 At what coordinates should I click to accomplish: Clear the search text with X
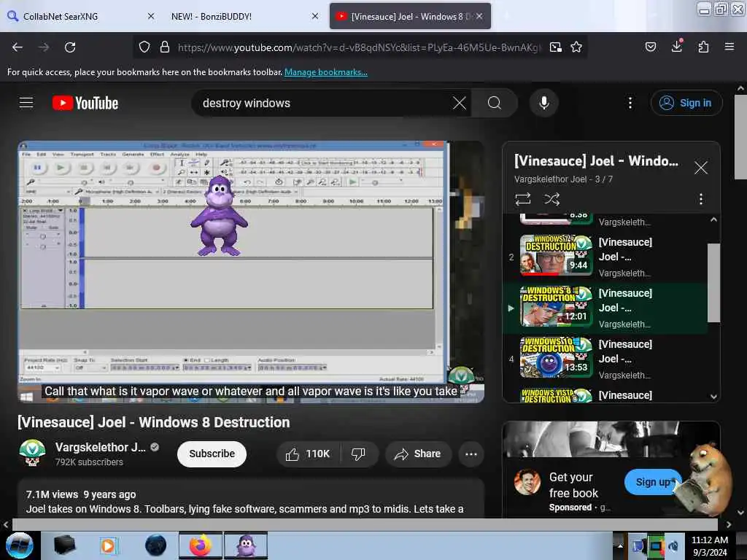pos(460,103)
